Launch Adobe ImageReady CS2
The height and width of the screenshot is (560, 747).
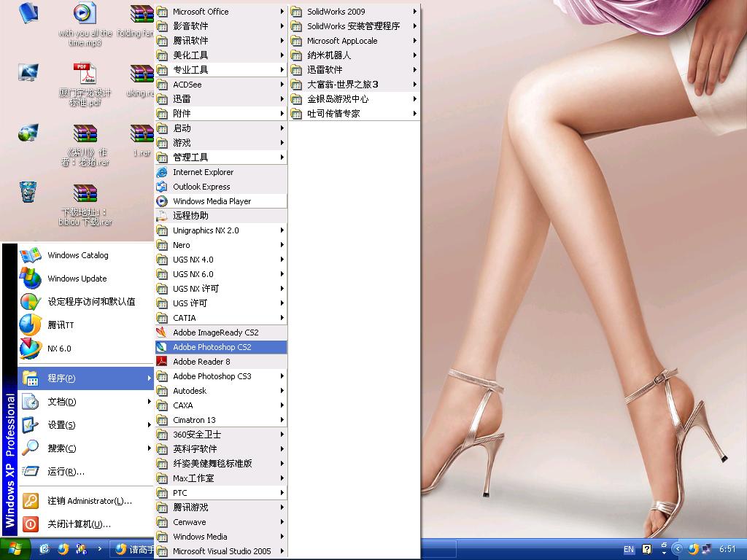click(x=221, y=332)
